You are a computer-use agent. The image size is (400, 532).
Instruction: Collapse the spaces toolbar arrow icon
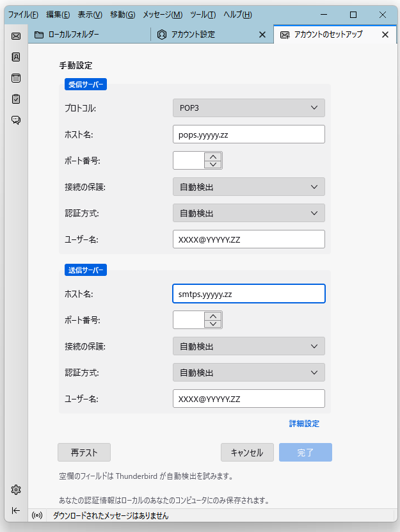point(16,511)
